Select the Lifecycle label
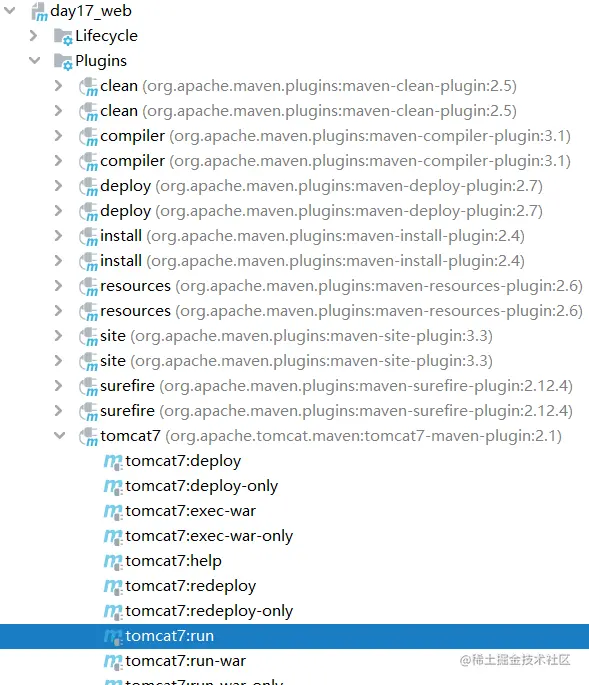Image resolution: width=589 pixels, height=685 pixels. click(x=106, y=36)
